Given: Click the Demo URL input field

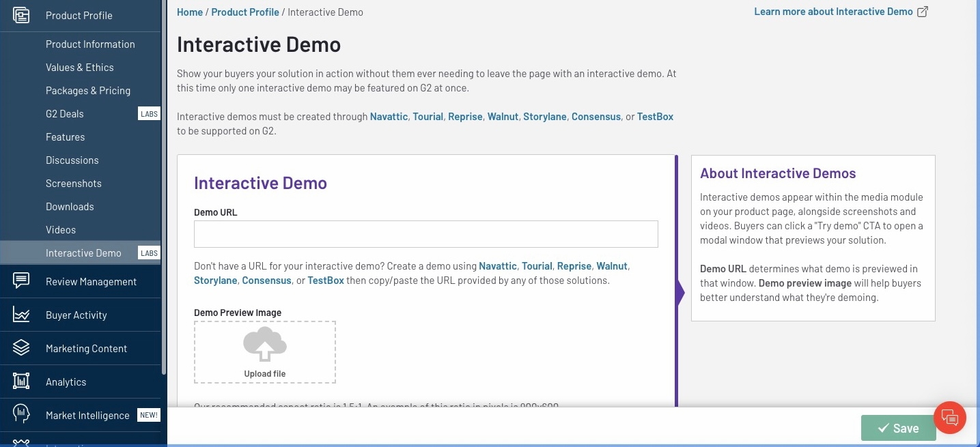Looking at the screenshot, I should tap(425, 234).
